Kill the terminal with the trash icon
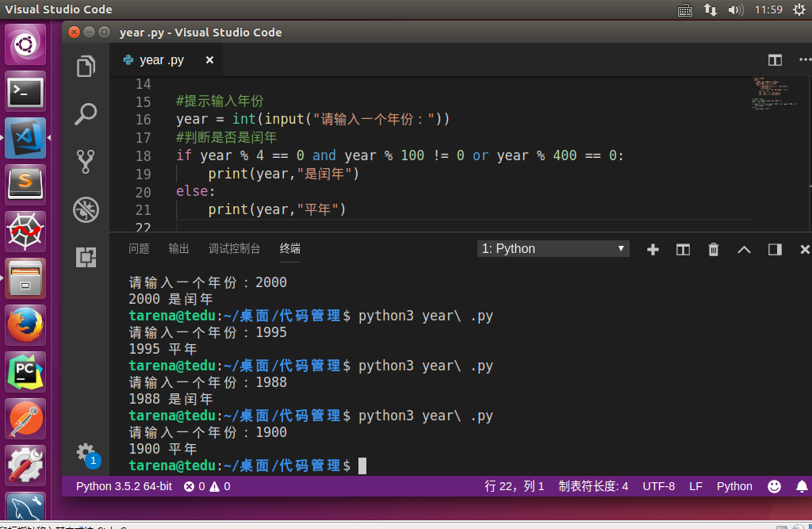 coord(713,249)
